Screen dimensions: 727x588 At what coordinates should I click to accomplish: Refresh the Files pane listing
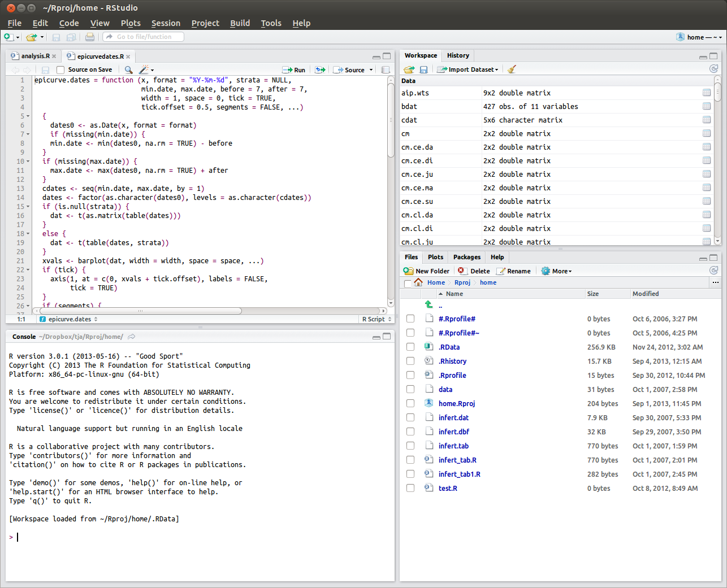tap(713, 271)
